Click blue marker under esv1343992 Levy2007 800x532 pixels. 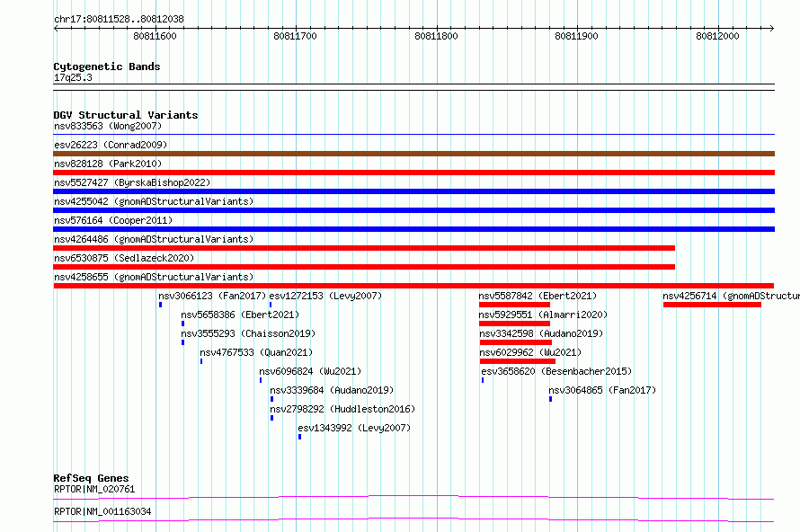[299, 437]
